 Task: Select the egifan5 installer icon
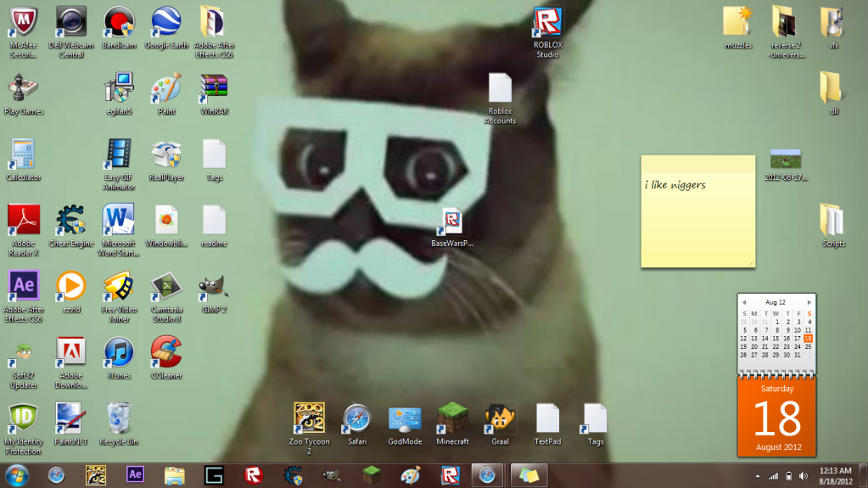pos(119,94)
